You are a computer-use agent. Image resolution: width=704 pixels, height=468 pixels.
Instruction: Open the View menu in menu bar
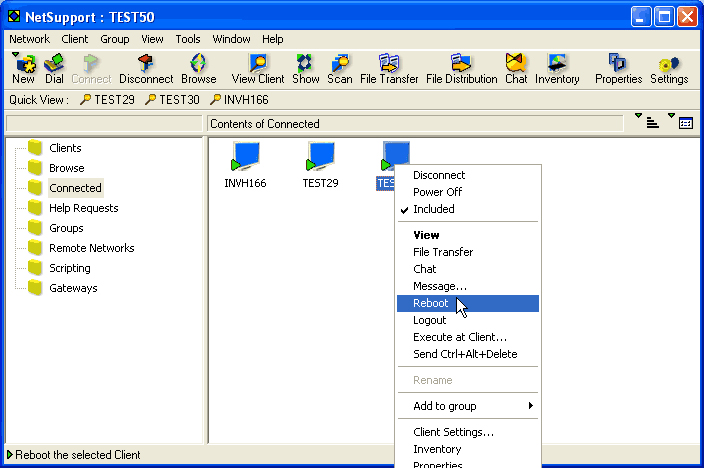tap(152, 39)
